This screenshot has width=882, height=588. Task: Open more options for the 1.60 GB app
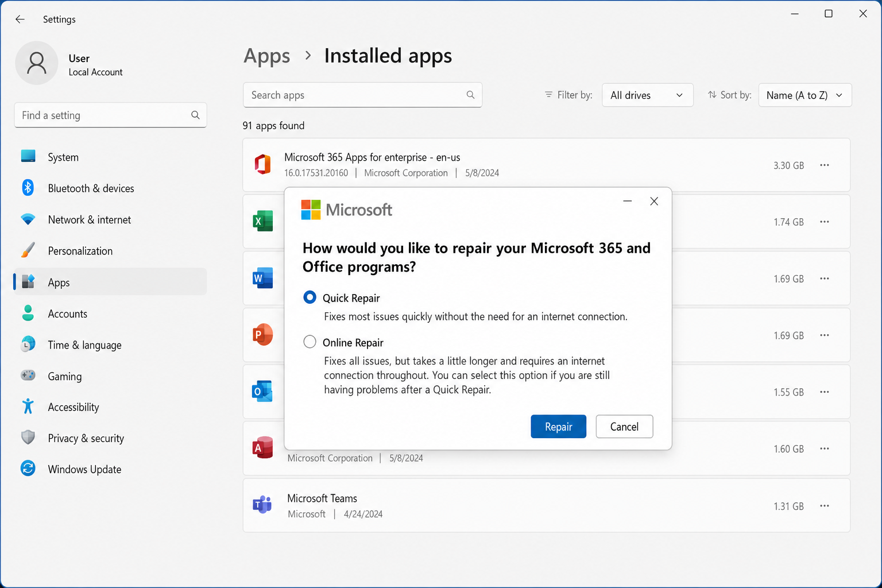pyautogui.click(x=825, y=448)
